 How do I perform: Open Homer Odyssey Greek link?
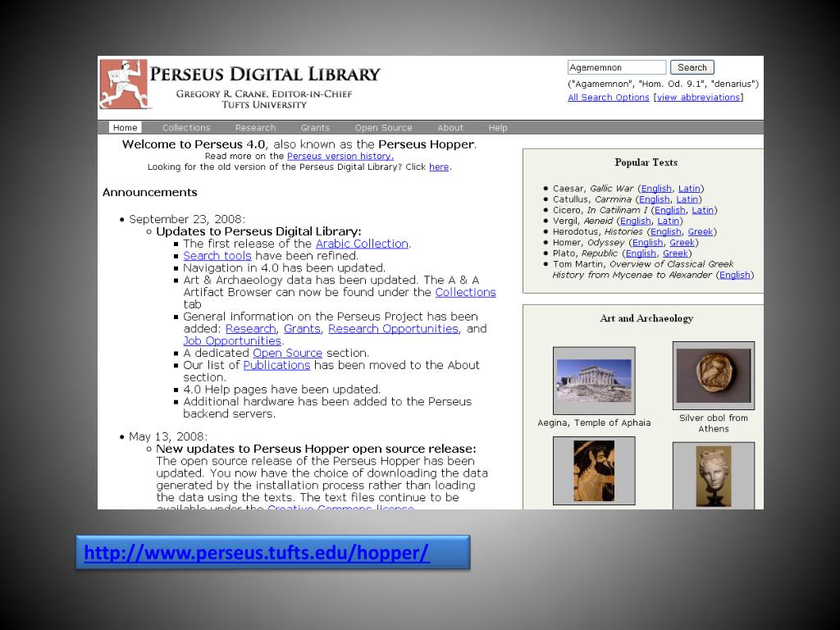coord(682,242)
